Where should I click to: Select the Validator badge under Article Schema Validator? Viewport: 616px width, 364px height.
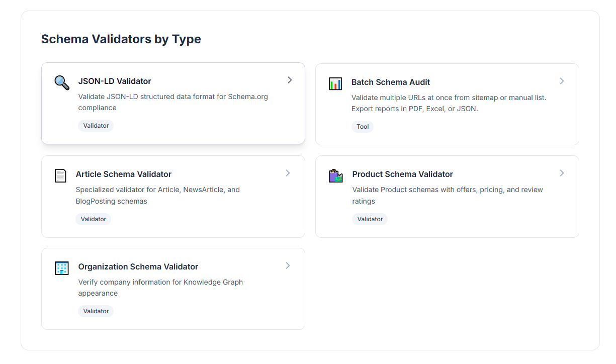click(93, 219)
